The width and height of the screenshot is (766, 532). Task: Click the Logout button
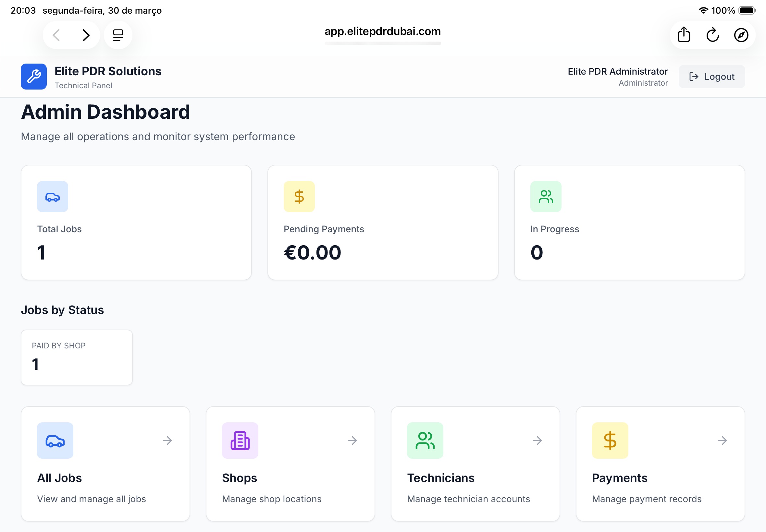point(712,76)
